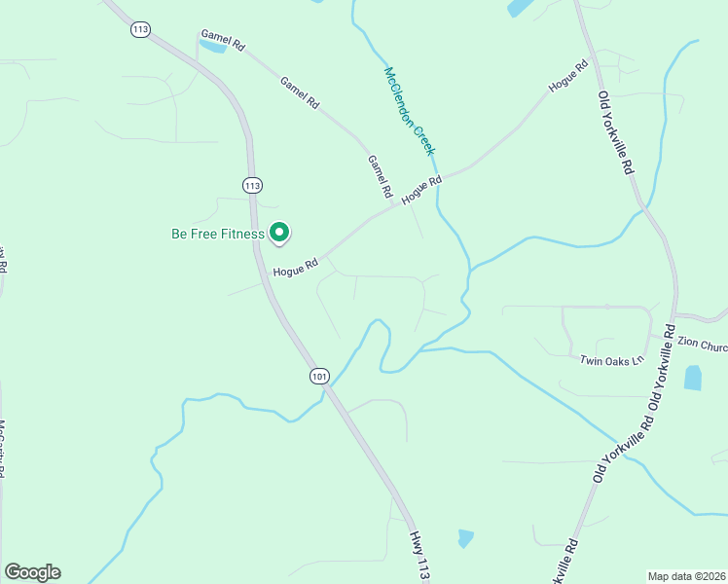Click the Map data ©2026 attribution text
Image resolution: width=728 pixels, height=584 pixels.
[x=687, y=576]
